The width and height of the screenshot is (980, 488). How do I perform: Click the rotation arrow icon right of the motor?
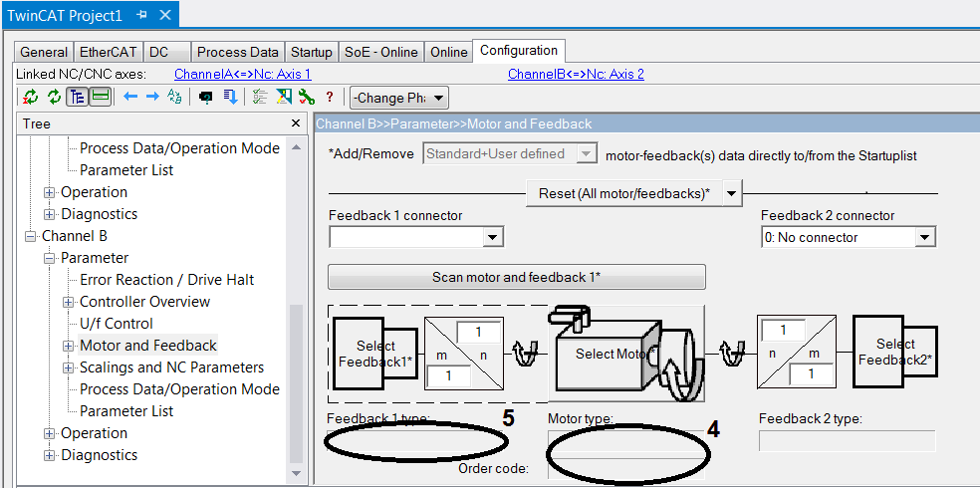(731, 353)
